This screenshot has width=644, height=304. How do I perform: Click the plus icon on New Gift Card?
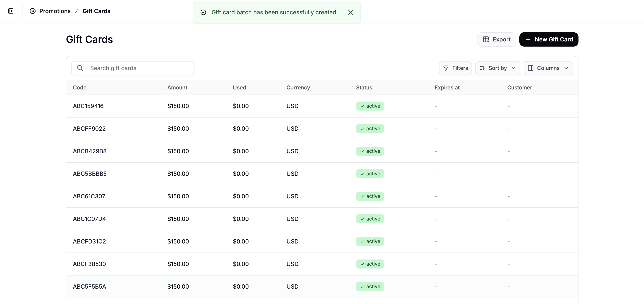[528, 39]
